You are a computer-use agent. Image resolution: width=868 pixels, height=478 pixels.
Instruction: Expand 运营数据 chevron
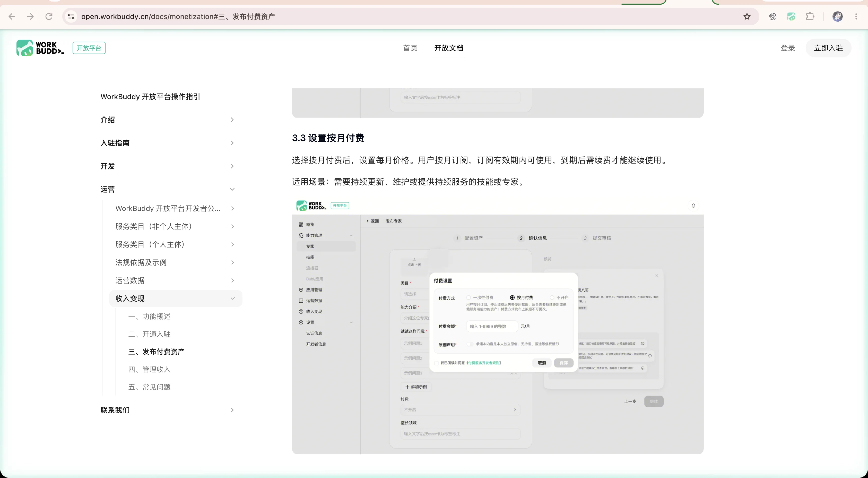tap(232, 280)
